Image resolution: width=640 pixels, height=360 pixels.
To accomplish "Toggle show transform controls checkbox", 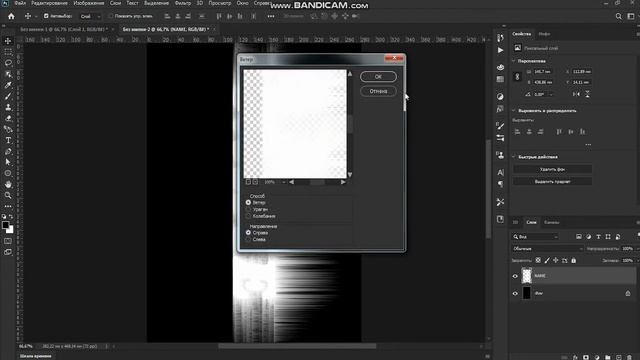I will [x=110, y=16].
